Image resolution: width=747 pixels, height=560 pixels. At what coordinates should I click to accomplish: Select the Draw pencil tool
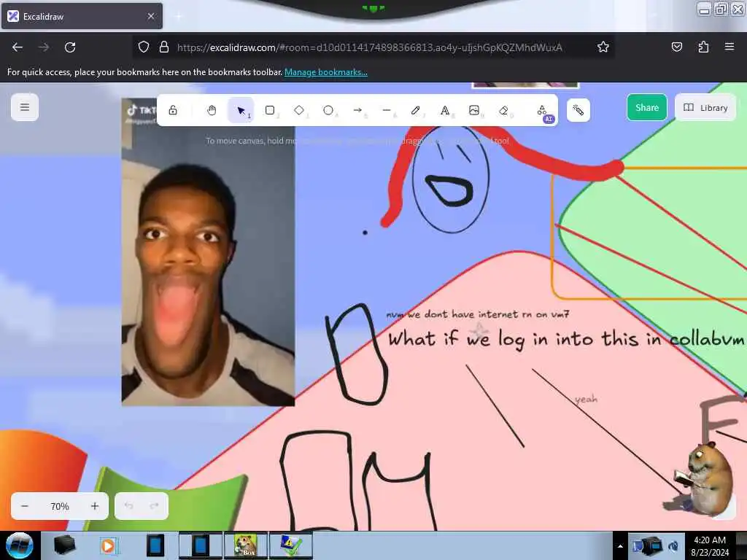(x=416, y=111)
